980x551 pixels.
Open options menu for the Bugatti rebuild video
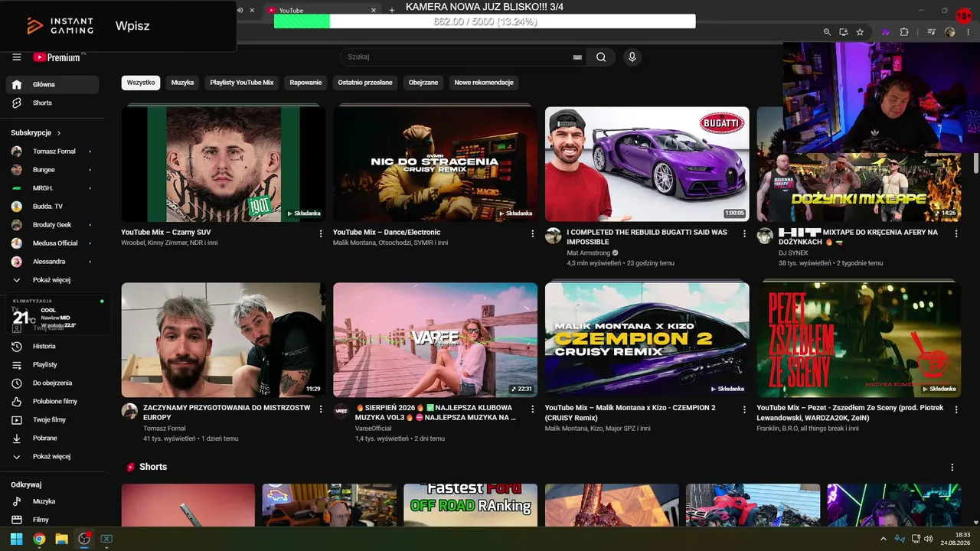pyautogui.click(x=744, y=233)
